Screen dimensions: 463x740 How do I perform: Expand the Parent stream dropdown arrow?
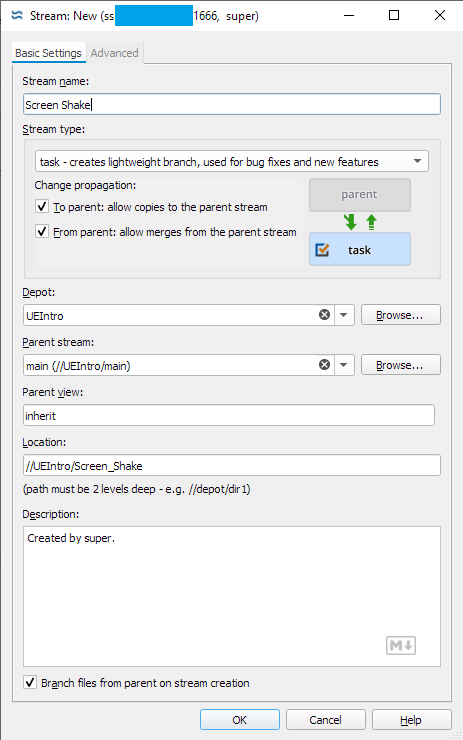(x=344, y=365)
